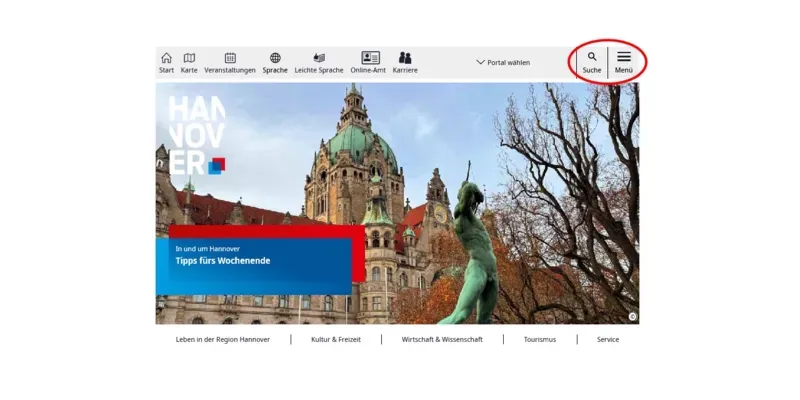
Task: Click the Hannover logo
Action: [197, 135]
